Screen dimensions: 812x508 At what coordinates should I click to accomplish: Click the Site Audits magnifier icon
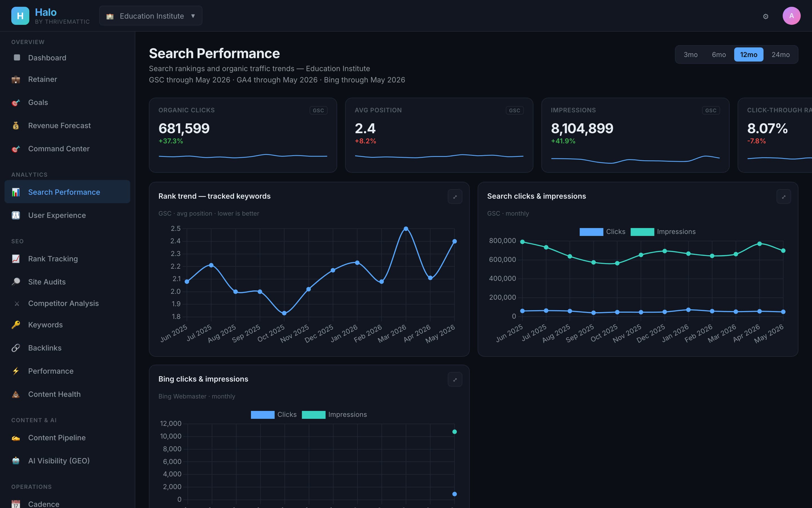[x=16, y=282]
